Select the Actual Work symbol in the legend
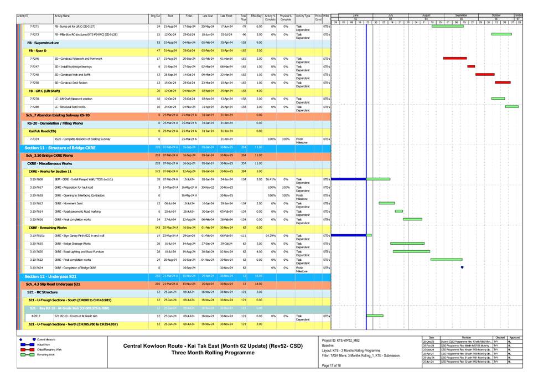554x392 pixels. pyautogui.click(x=27, y=344)
